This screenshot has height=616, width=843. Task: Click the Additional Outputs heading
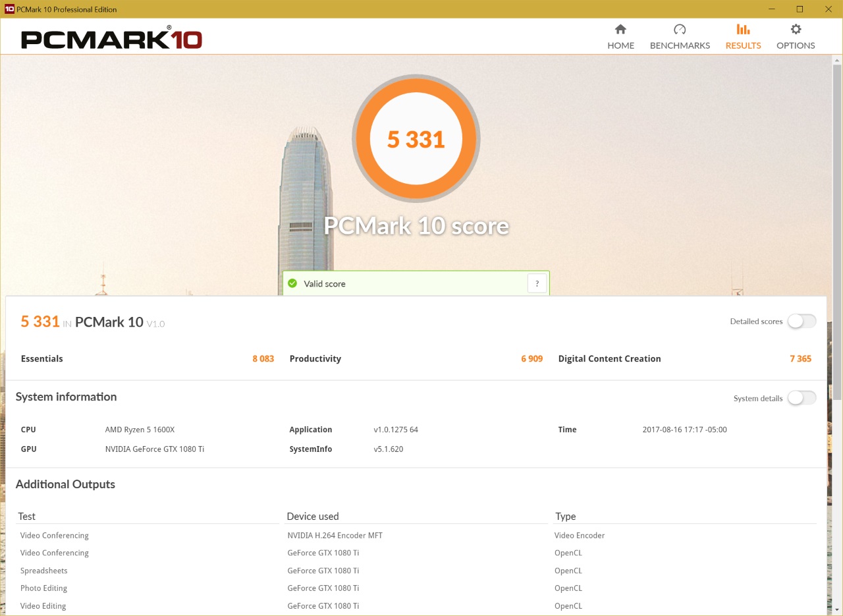[65, 484]
